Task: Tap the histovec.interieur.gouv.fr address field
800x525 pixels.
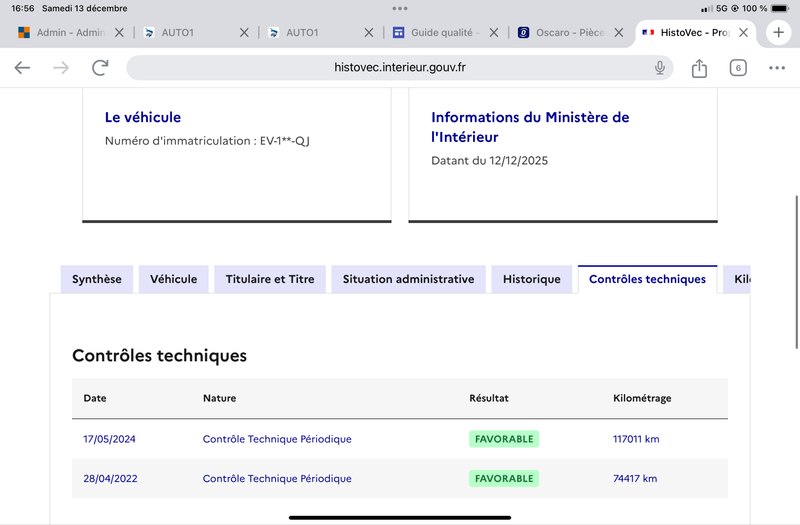Action: pos(400,68)
